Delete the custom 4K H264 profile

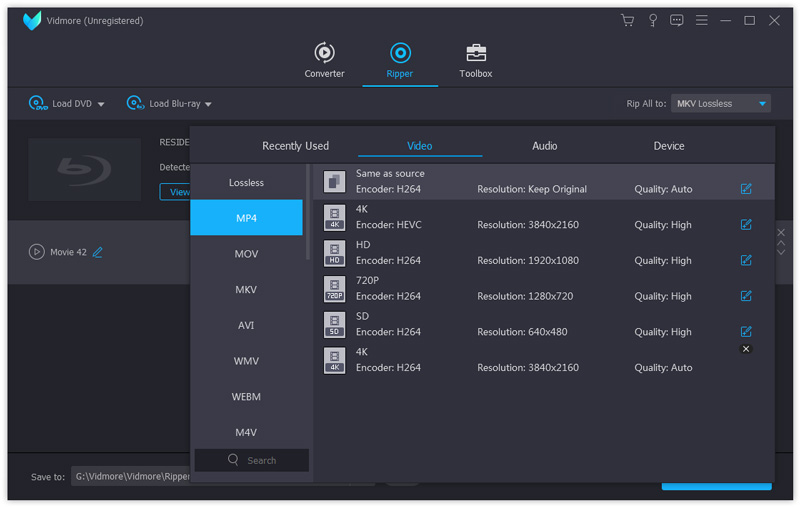click(746, 349)
